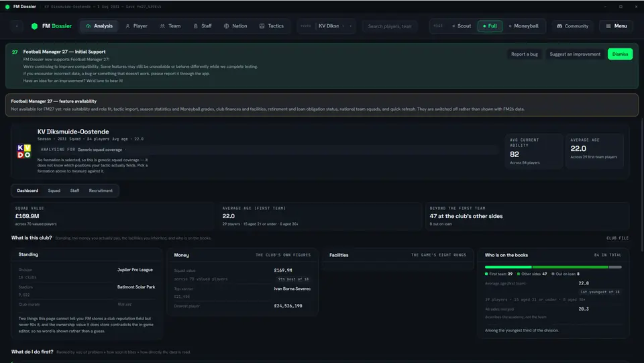Click the £24,526,198 dearest player value
This screenshot has height=363, width=644.
(x=288, y=306)
